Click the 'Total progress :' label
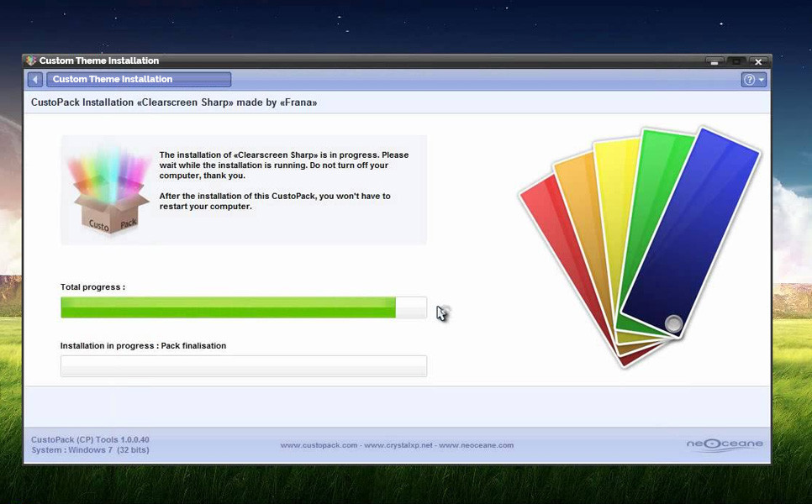This screenshot has width=812, height=504. [x=92, y=286]
